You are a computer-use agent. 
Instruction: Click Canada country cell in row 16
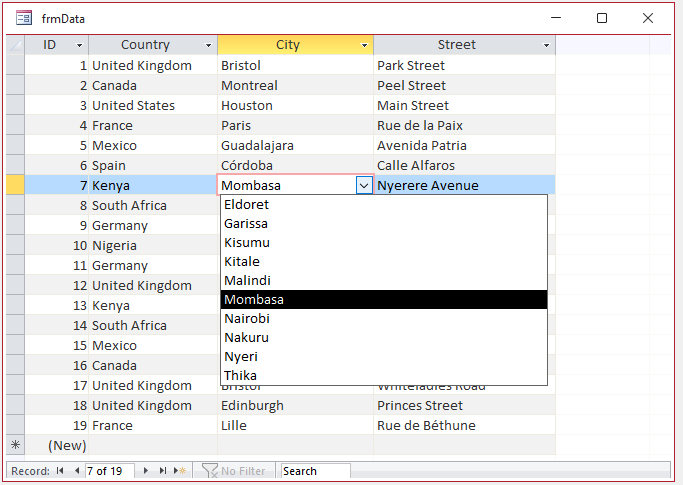(153, 365)
